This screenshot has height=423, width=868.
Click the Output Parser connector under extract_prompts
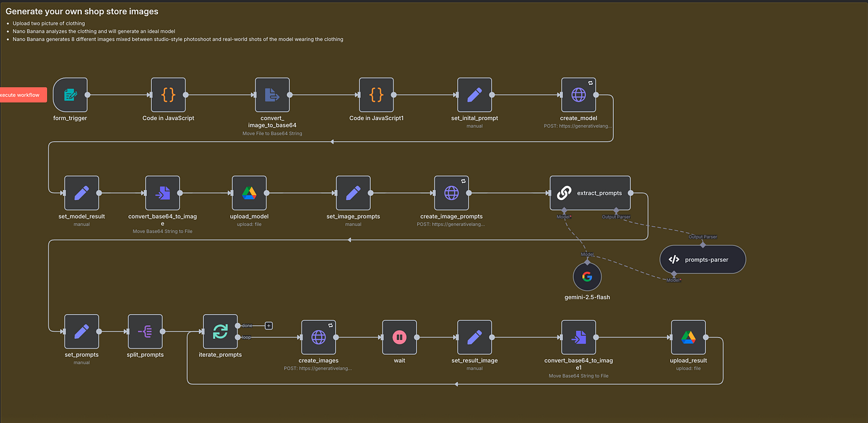[616, 211]
